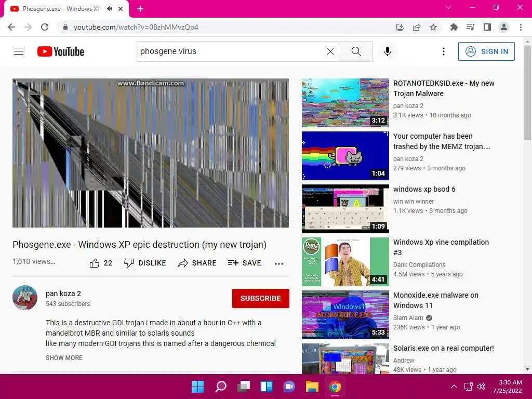Open the Chrome profile avatar
This screenshot has width=532, height=399.
pos(504,27)
